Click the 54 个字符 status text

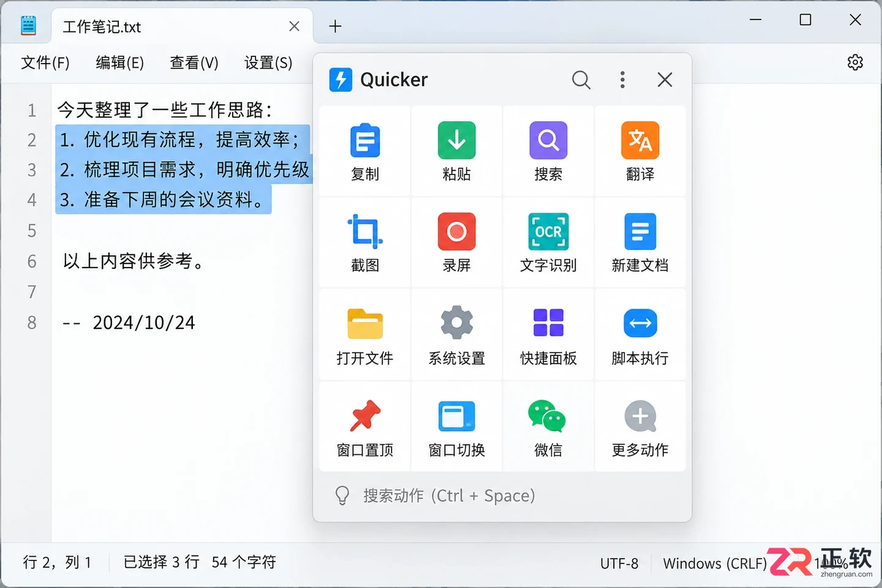coord(244,562)
